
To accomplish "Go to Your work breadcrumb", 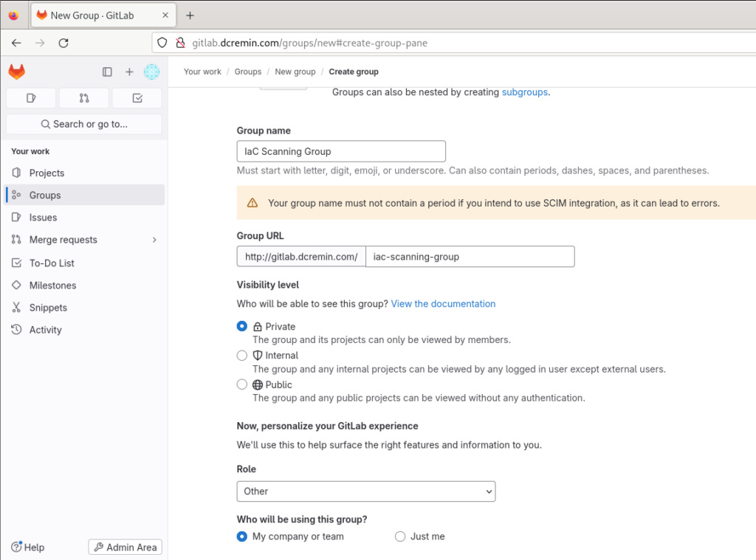I will pyautogui.click(x=202, y=72).
